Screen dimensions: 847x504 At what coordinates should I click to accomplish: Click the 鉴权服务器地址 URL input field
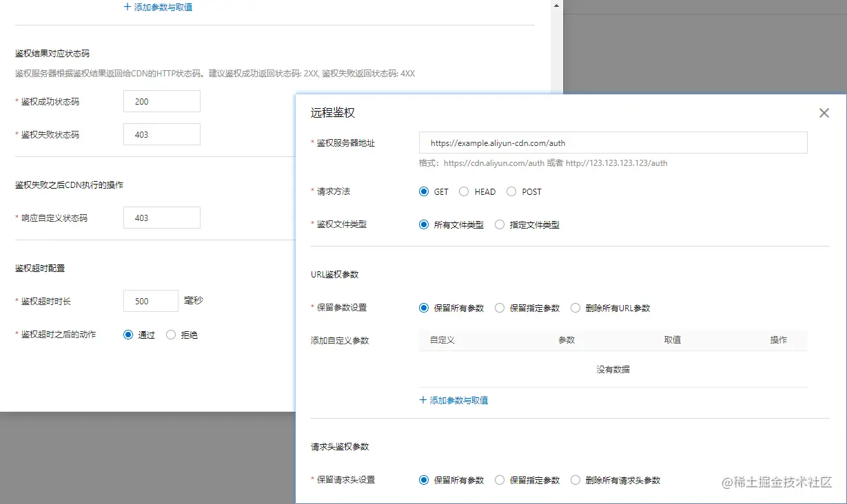[613, 143]
